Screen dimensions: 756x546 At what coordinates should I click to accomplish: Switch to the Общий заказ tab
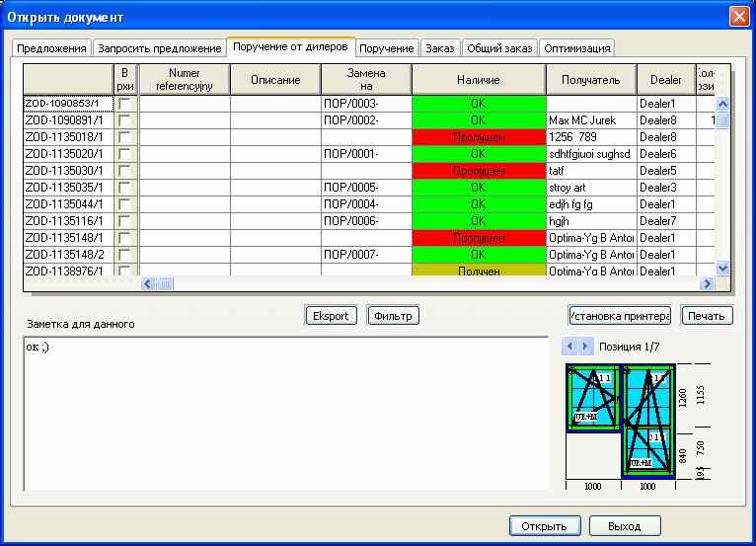[499, 48]
